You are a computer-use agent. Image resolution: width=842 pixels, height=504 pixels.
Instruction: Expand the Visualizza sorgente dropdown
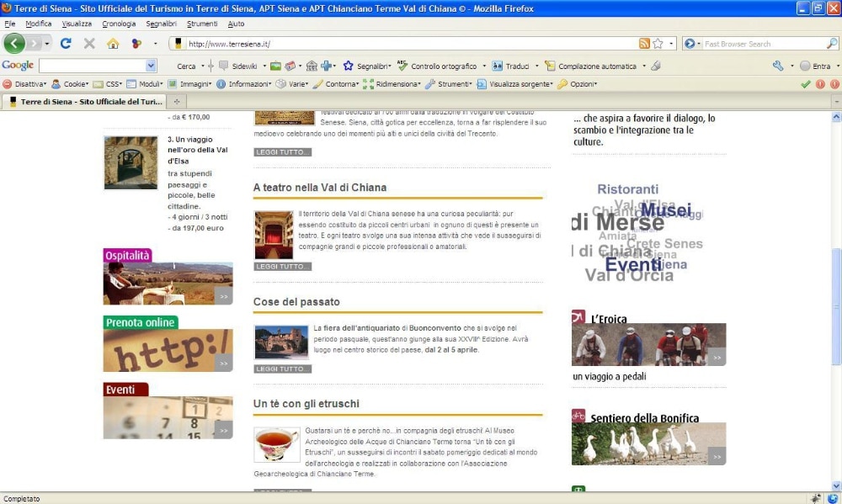click(514, 84)
